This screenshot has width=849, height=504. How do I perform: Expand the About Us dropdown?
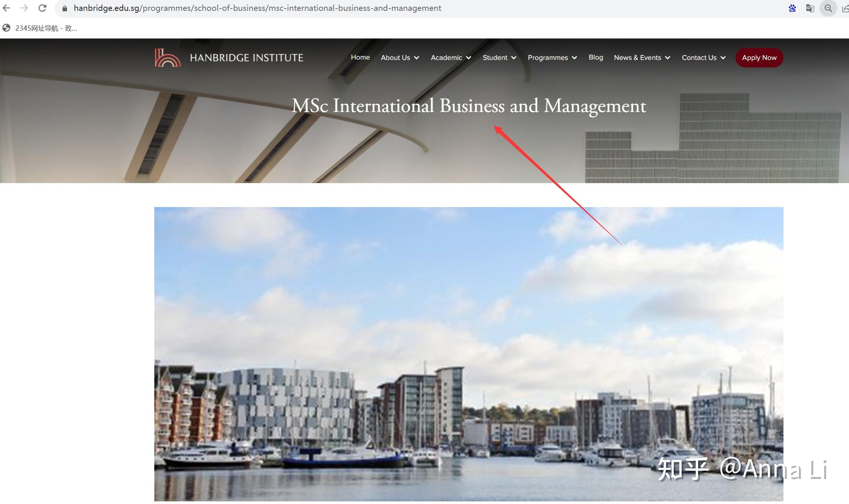400,58
